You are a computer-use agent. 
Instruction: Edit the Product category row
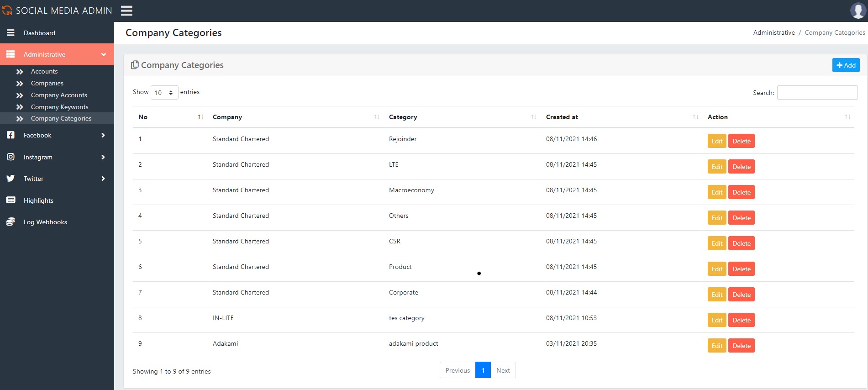(x=717, y=269)
